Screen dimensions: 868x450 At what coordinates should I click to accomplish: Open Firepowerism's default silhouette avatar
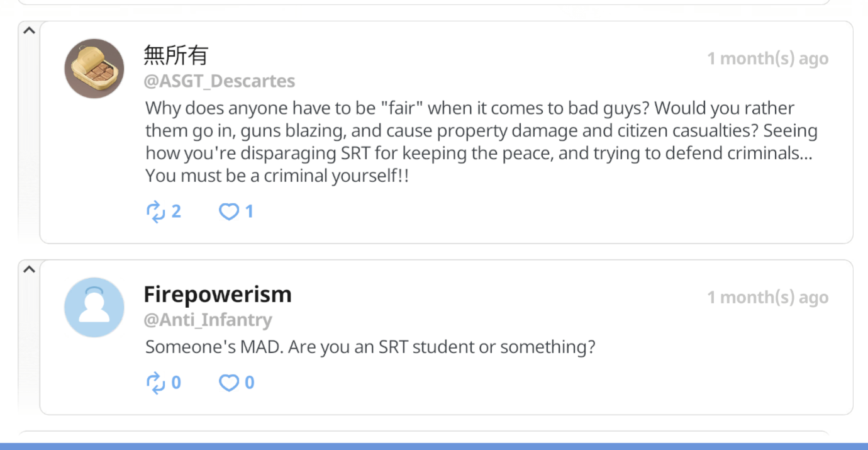94,307
